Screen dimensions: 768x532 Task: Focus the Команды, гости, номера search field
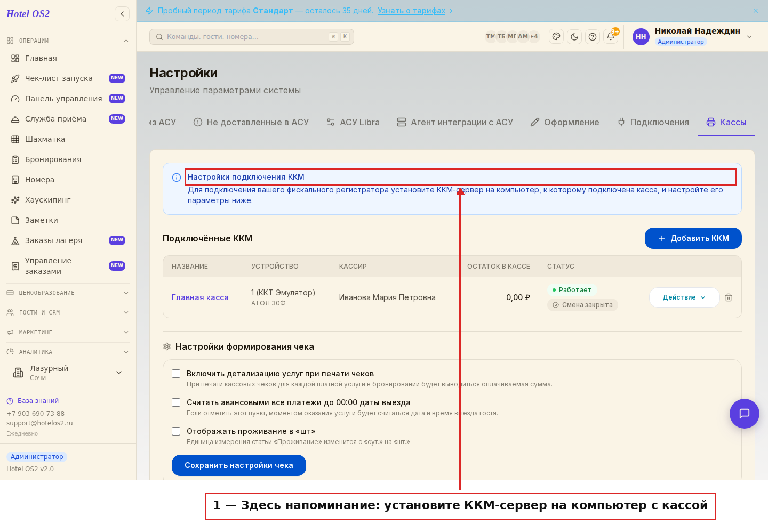[252, 37]
